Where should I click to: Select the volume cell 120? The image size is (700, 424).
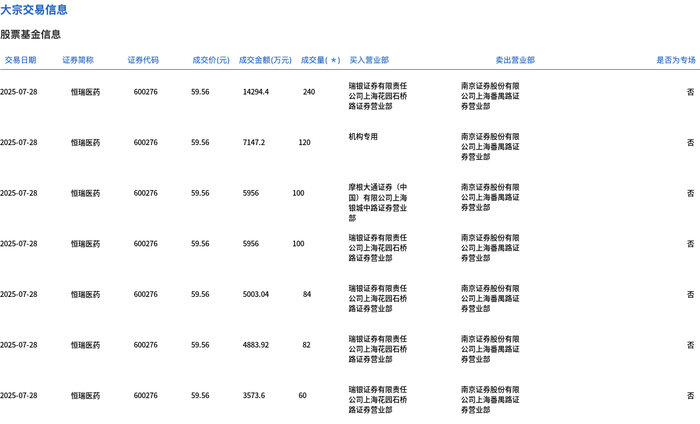click(304, 142)
